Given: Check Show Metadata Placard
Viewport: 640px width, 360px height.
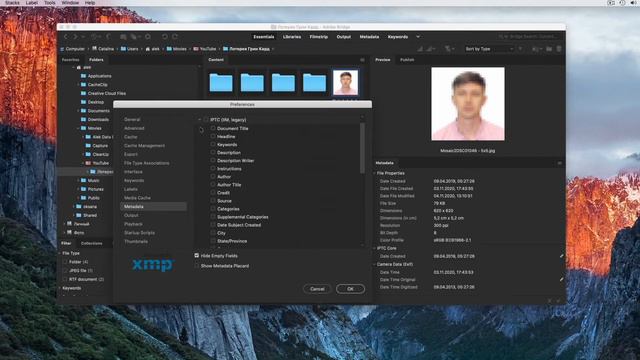Looking at the screenshot, I should coord(197,266).
